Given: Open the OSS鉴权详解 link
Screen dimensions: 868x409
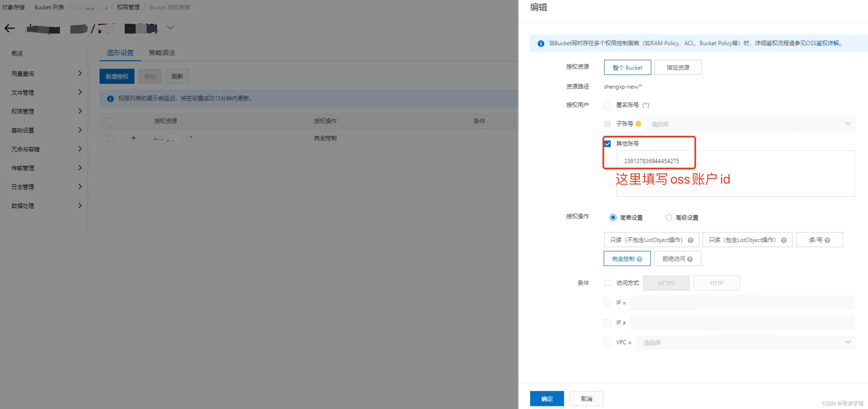Looking at the screenshot, I should [822, 43].
